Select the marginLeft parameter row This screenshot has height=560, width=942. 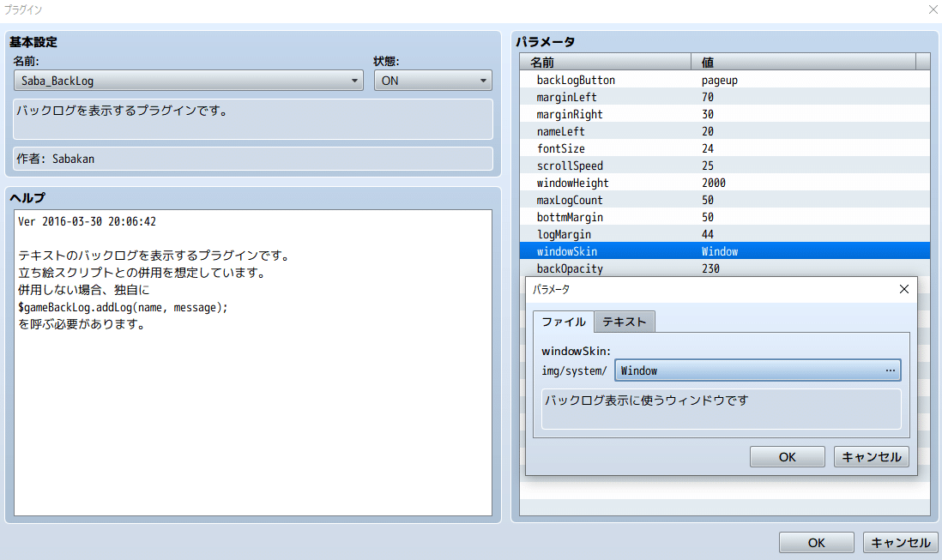pyautogui.click(x=725, y=97)
